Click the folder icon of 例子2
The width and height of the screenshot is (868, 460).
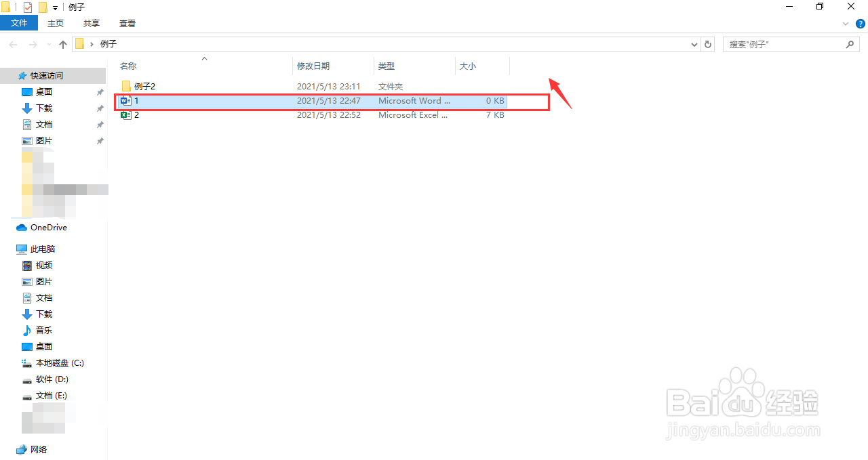coord(125,86)
